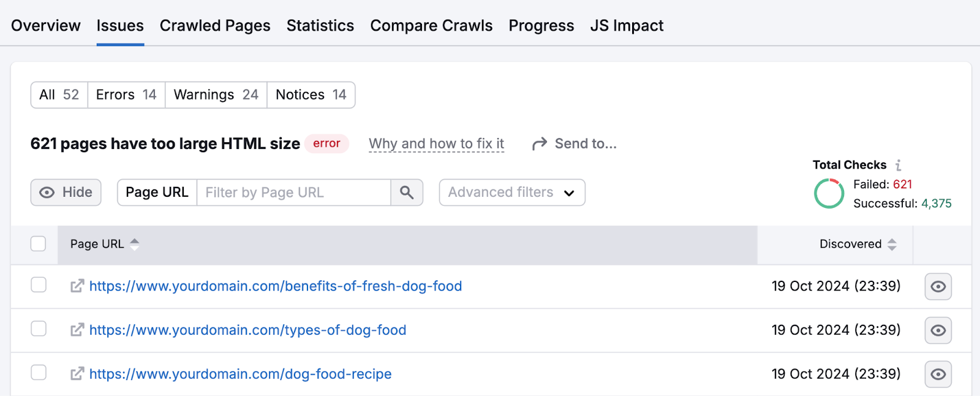Click the Total Checks info icon
980x396 pixels.
[x=898, y=166]
